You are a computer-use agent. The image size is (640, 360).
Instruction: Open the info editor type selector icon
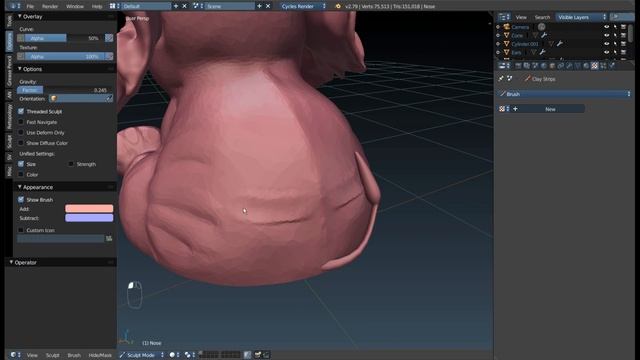pyautogui.click(x=15, y=6)
